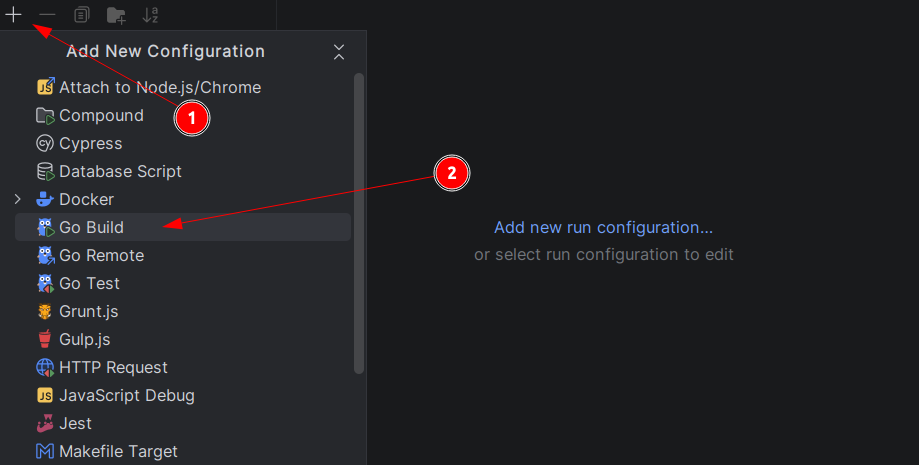919x465 pixels.
Task: Click the HTTP Request globe icon
Action: (x=45, y=367)
